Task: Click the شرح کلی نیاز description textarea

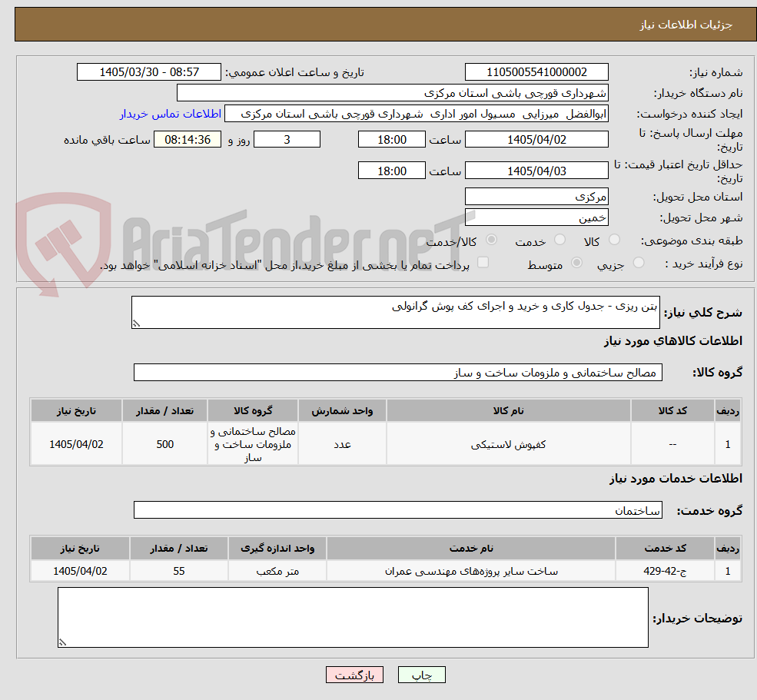Action: [395, 312]
